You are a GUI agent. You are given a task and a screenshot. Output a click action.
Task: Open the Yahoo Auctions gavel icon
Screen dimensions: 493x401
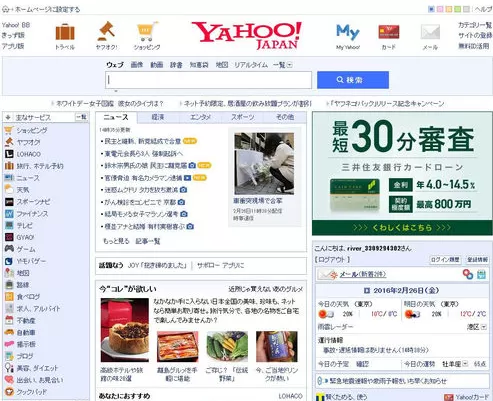pyautogui.click(x=106, y=31)
